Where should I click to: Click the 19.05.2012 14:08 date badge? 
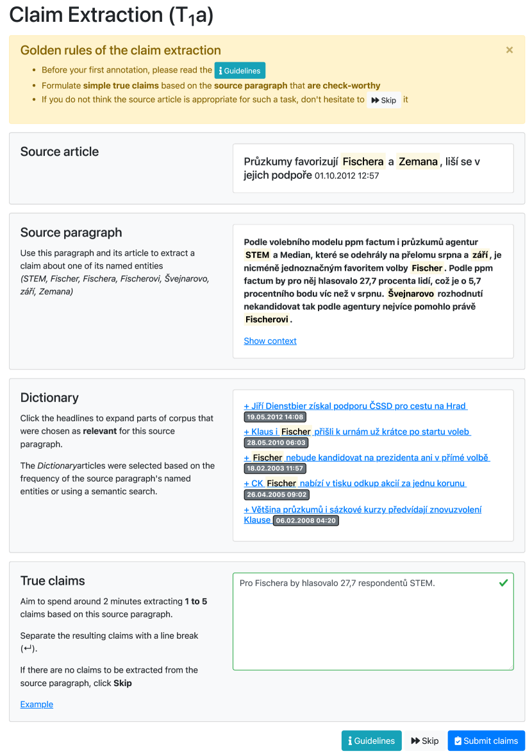click(x=275, y=417)
